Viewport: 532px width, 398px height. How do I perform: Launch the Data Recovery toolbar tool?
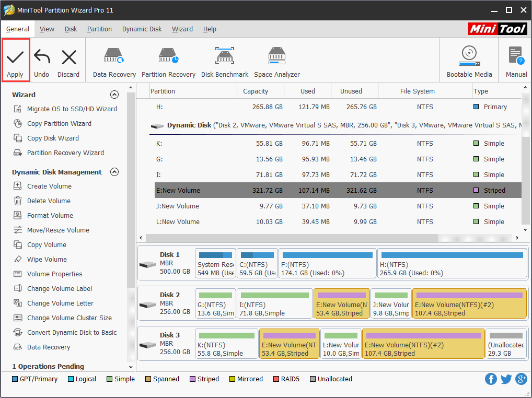tap(114, 62)
